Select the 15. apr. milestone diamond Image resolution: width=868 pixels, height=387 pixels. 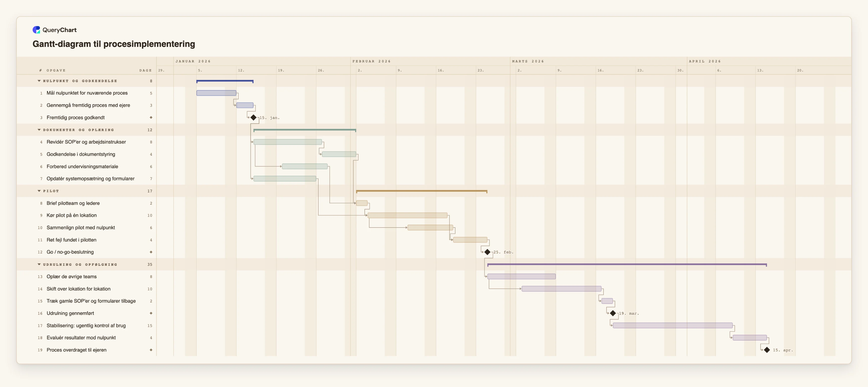(767, 350)
